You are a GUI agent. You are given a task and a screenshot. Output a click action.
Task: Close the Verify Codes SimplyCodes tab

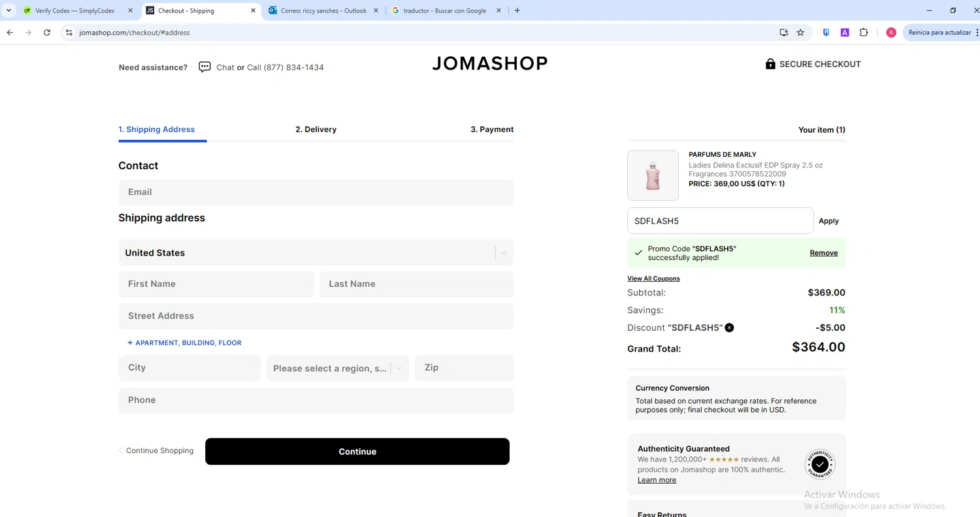(130, 10)
